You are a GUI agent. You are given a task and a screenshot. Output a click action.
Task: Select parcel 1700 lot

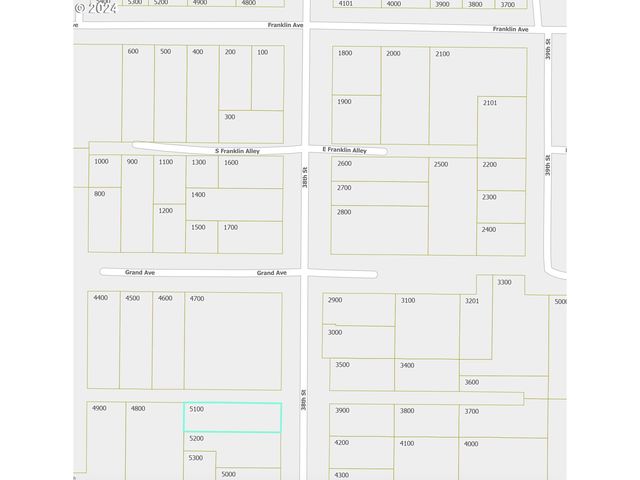250,237
